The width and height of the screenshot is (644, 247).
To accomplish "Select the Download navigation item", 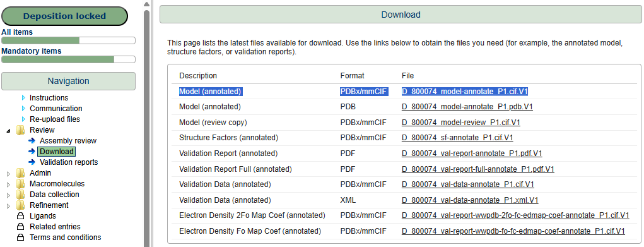I will (57, 152).
